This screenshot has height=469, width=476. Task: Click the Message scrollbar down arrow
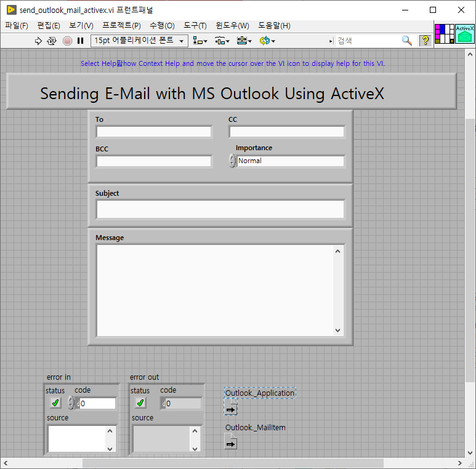[x=337, y=330]
